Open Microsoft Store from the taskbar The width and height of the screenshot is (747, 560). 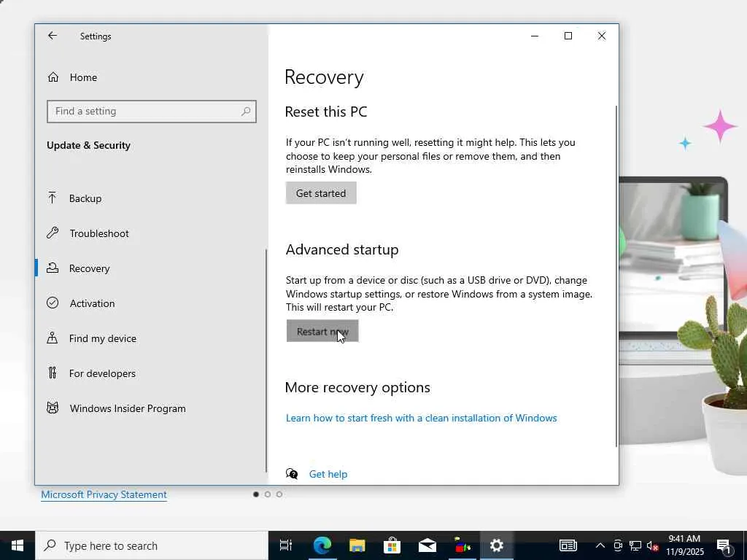392,545
